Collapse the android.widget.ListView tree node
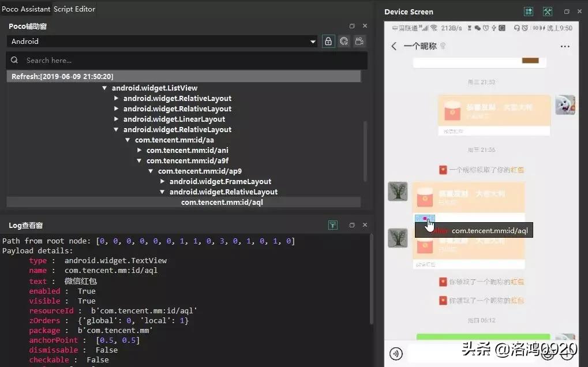This screenshot has width=588, height=367. pyautogui.click(x=104, y=88)
